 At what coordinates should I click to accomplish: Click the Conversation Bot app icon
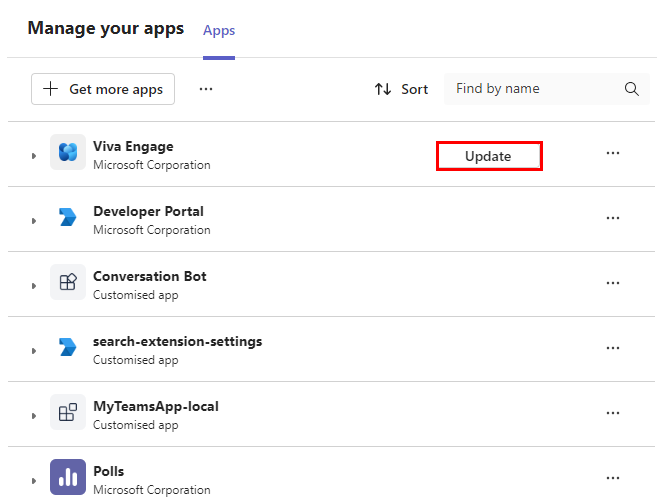[68, 283]
